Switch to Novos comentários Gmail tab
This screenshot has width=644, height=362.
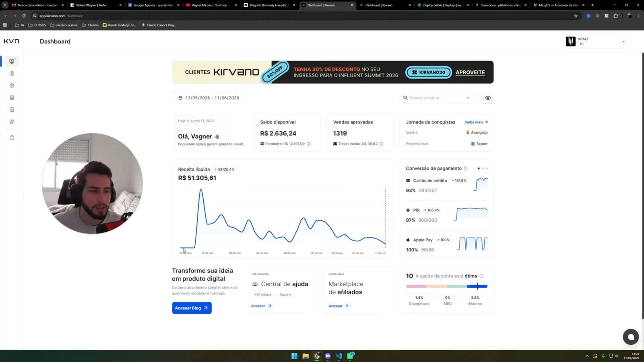click(x=38, y=5)
